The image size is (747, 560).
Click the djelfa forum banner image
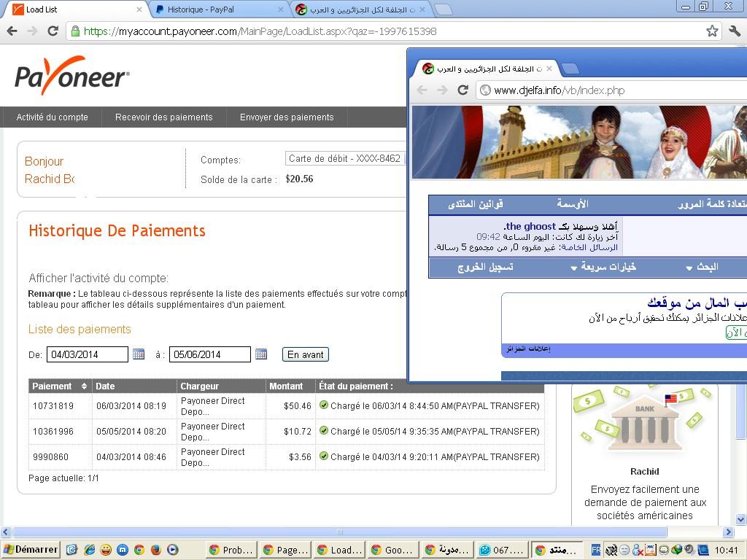[x=579, y=142]
